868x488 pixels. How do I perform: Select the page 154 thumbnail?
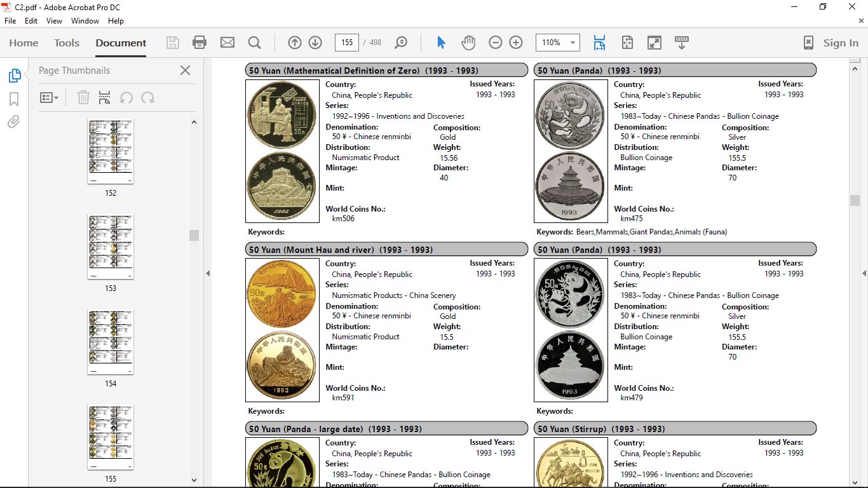[x=111, y=341]
